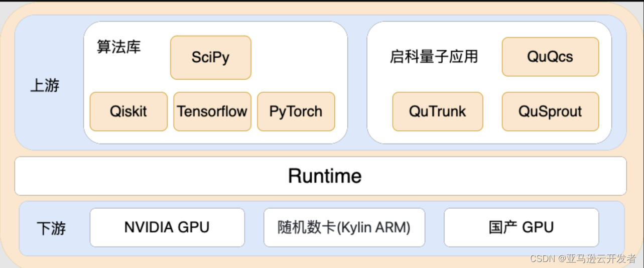Select the PyTorch box

[x=296, y=111]
